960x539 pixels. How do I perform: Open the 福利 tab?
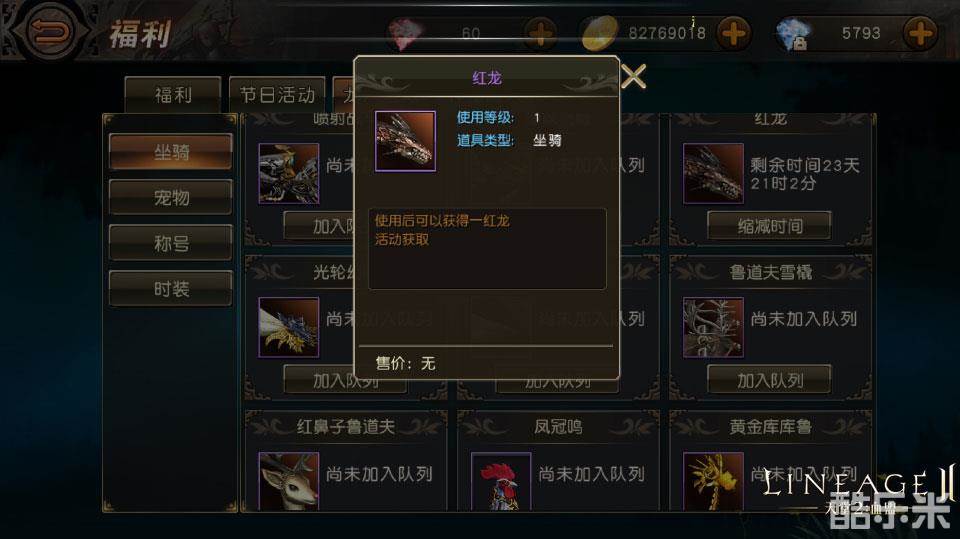173,95
